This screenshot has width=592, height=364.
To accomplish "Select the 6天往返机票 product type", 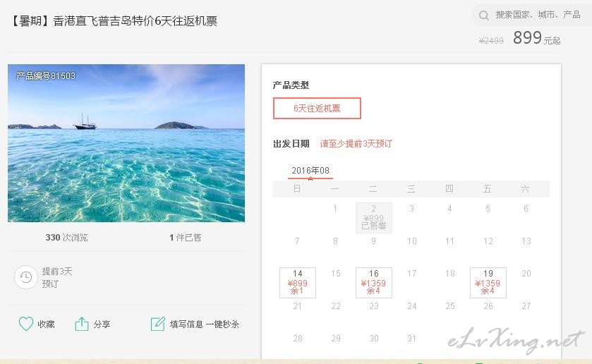I will point(317,109).
